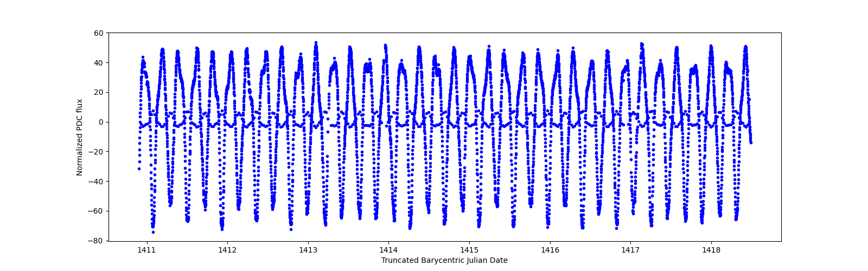Viewport: 868px width, 271px height.
Task: Click y-axis tick label −80
Action: click(x=95, y=241)
